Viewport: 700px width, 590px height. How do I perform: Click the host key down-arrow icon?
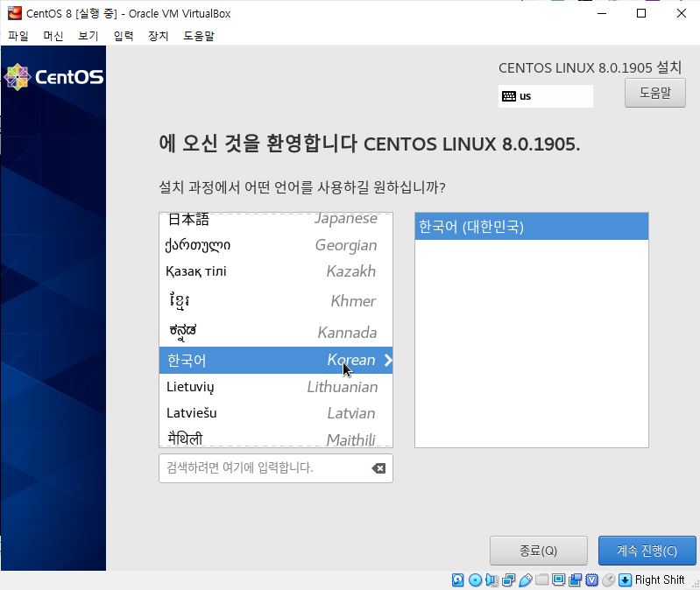[x=625, y=579]
